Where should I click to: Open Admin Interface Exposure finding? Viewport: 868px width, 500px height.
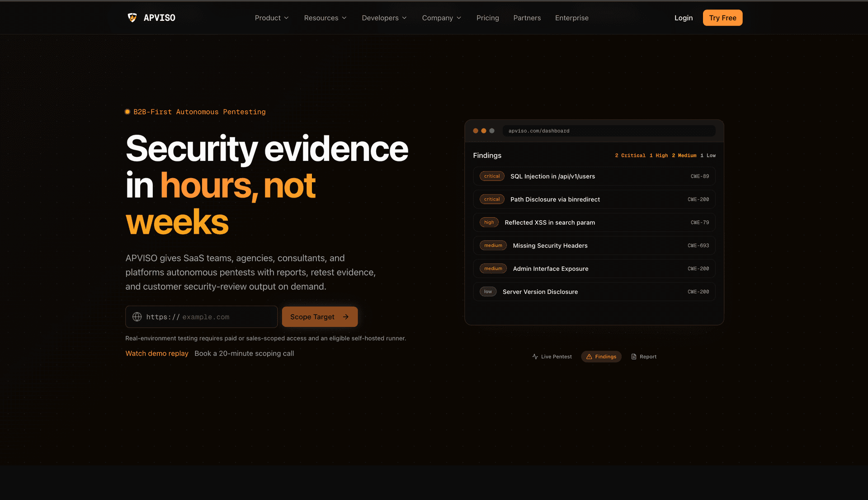(x=594, y=269)
